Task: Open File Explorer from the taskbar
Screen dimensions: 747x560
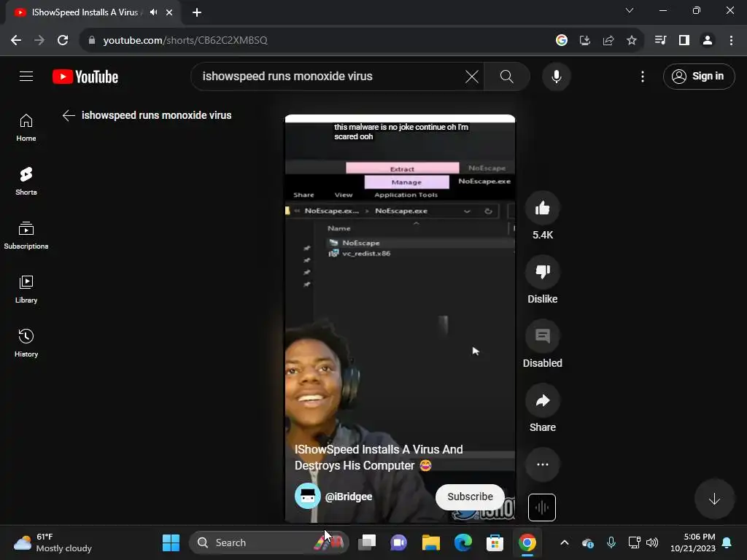Action: 430,542
